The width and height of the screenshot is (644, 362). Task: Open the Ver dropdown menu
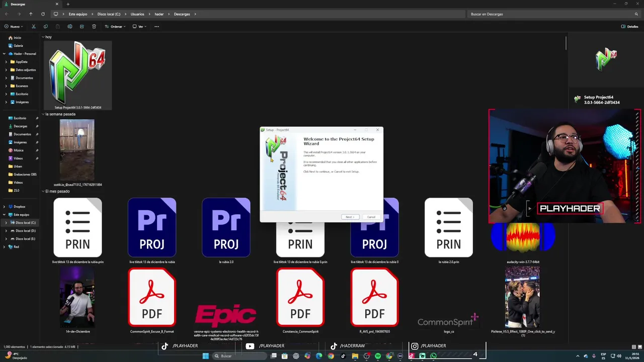pos(140,27)
